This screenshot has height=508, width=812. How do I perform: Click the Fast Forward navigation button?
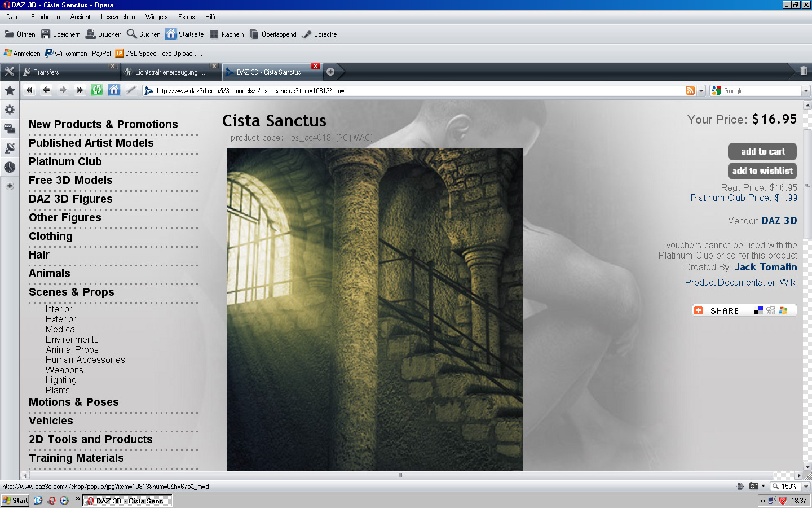coord(80,90)
